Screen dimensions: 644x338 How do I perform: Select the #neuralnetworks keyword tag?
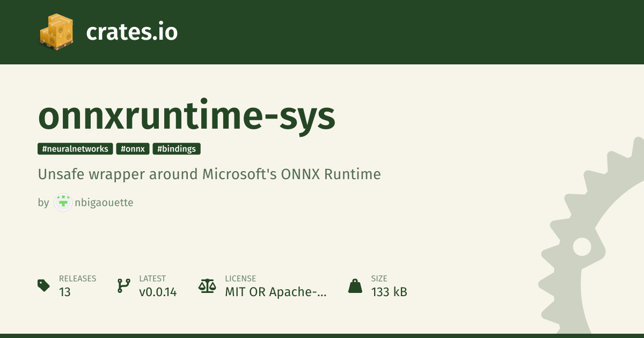pyautogui.click(x=75, y=149)
